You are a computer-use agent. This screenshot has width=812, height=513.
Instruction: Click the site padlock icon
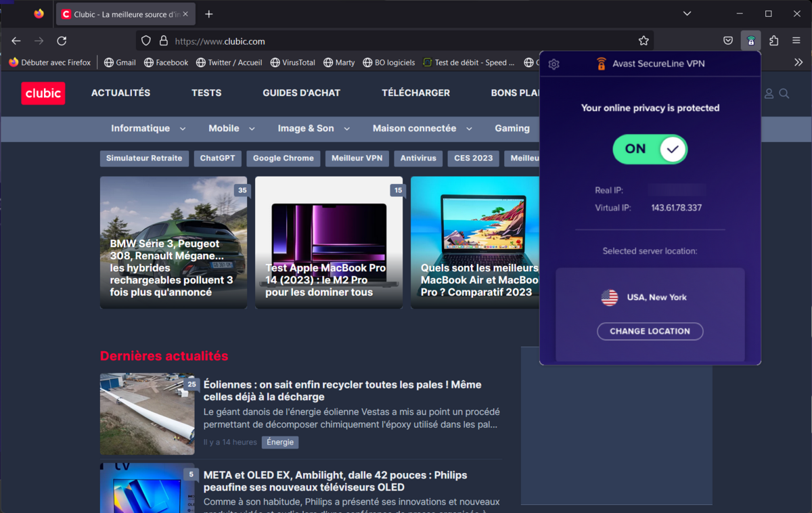tap(163, 41)
